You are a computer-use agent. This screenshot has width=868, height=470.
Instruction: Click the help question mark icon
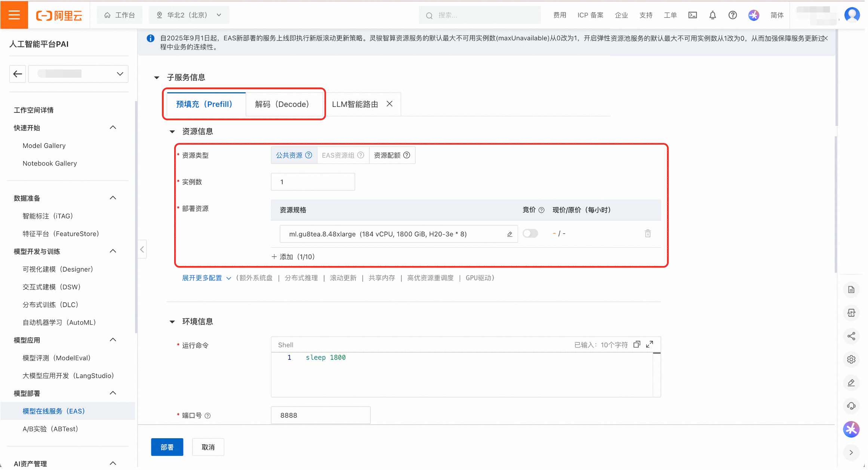click(x=732, y=15)
